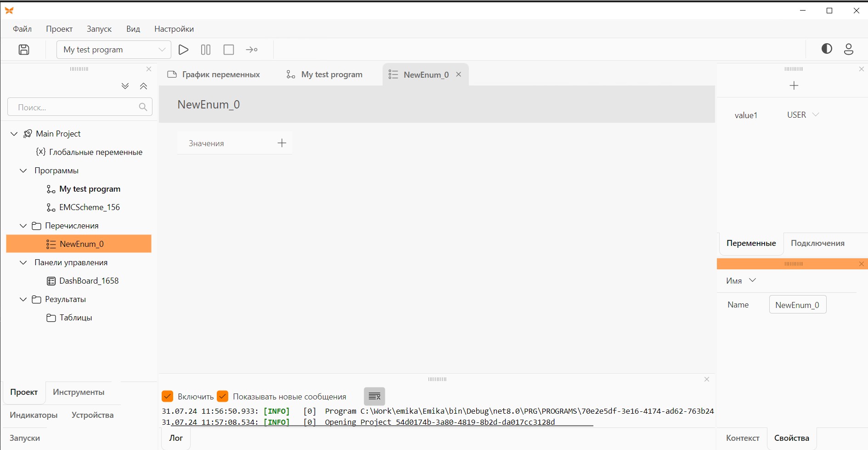The image size is (868, 450).
Task: Open the Проект menu
Action: [59, 29]
